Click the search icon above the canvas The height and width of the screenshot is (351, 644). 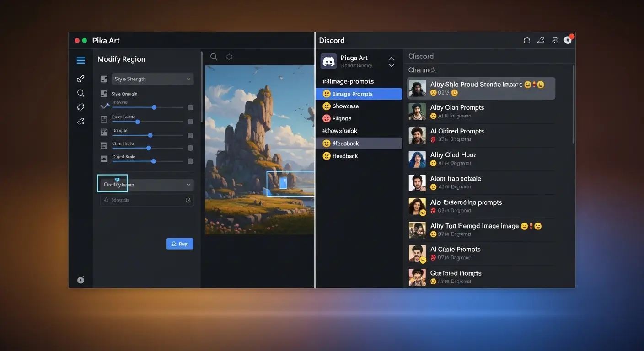pyautogui.click(x=214, y=57)
